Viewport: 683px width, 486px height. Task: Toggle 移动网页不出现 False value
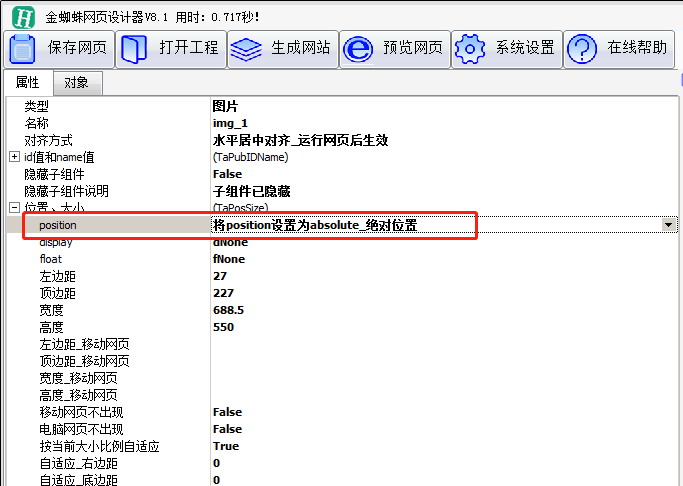click(x=227, y=412)
